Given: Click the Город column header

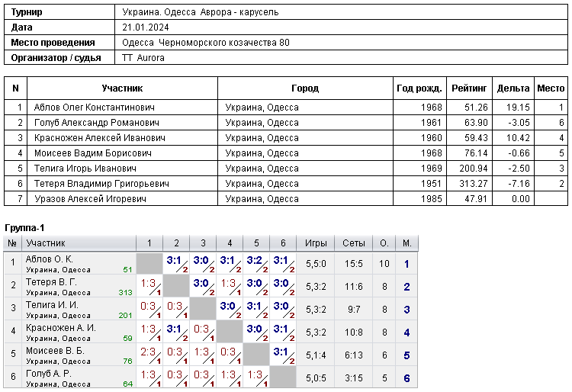Looking at the screenshot, I should click(x=305, y=88).
